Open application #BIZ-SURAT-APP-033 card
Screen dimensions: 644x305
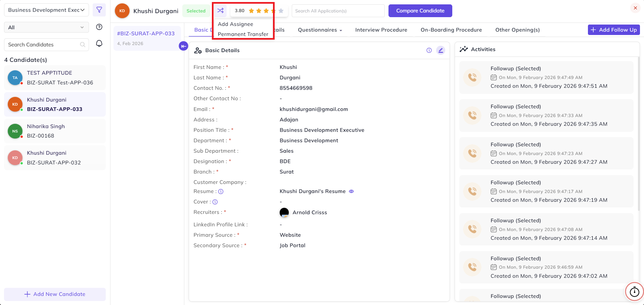click(147, 38)
